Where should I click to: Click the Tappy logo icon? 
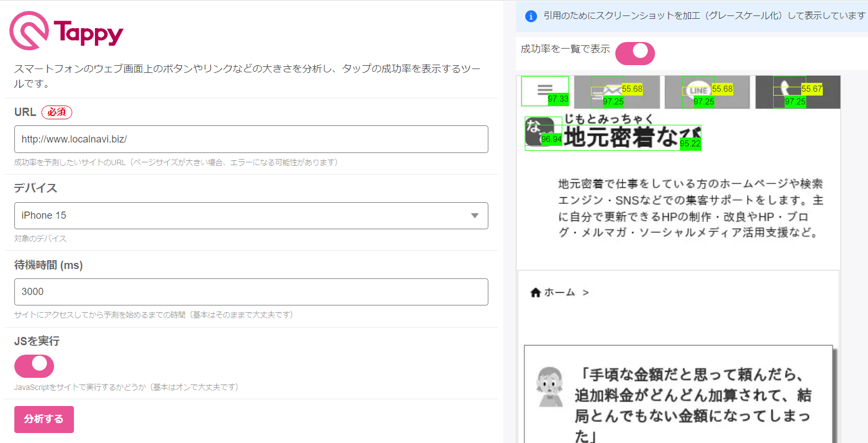(29, 31)
